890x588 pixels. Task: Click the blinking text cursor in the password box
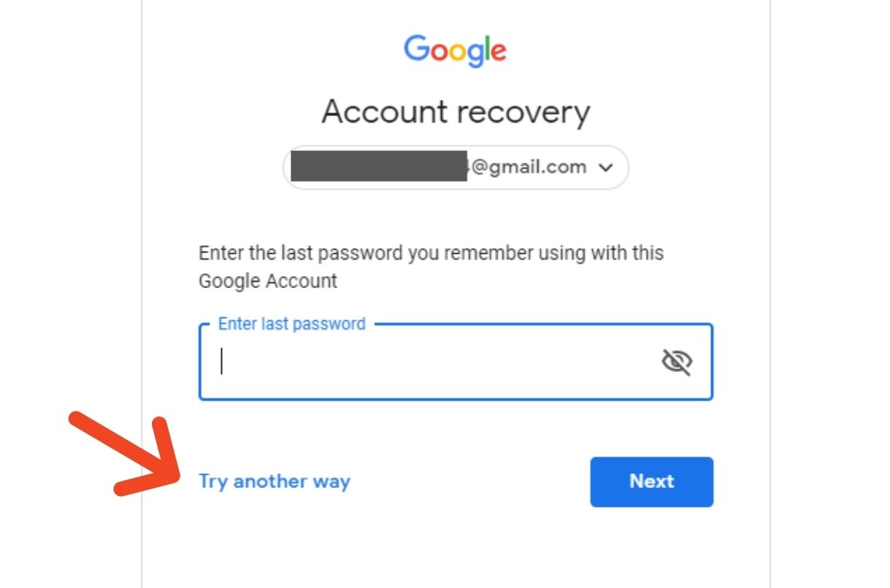tap(222, 361)
